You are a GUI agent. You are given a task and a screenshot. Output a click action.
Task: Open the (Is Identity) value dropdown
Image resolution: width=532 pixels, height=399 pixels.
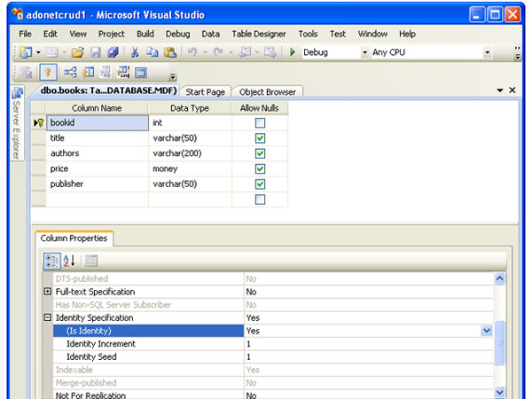click(487, 331)
